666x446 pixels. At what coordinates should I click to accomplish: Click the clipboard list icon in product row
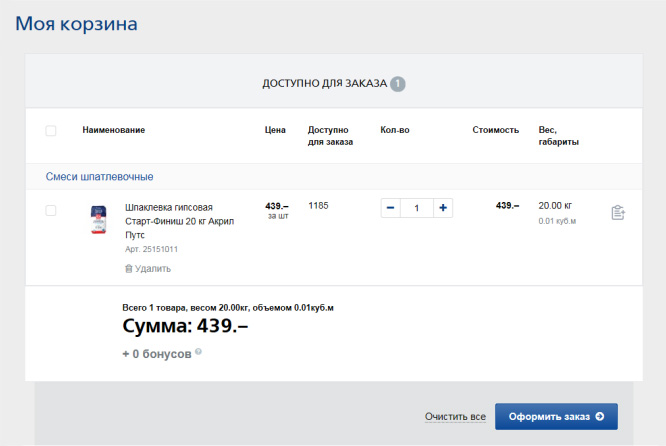618,213
